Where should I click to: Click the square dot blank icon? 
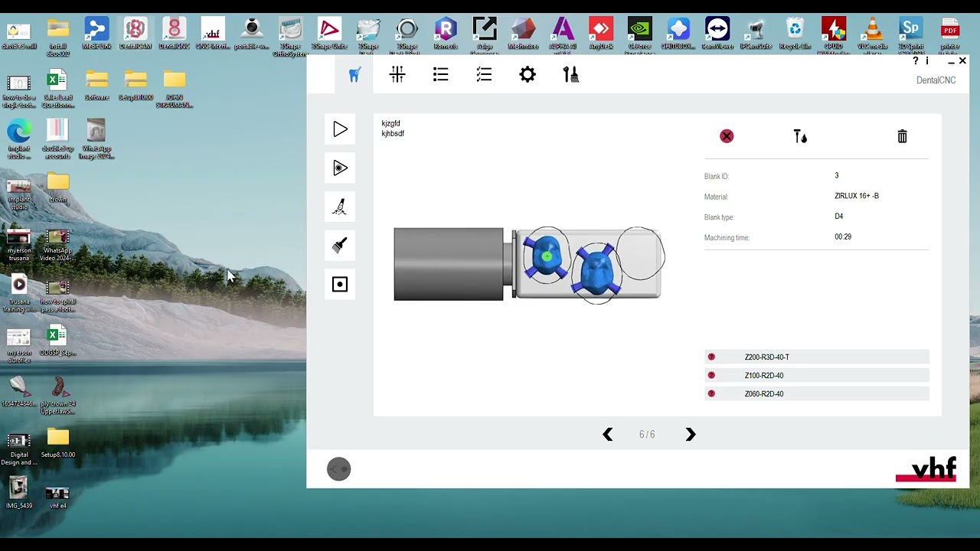click(x=340, y=284)
